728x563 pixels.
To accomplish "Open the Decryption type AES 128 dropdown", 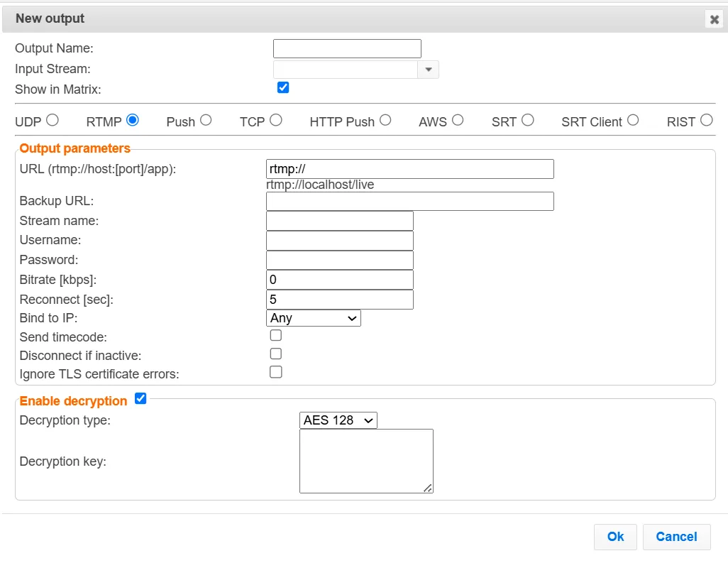I will click(x=338, y=420).
